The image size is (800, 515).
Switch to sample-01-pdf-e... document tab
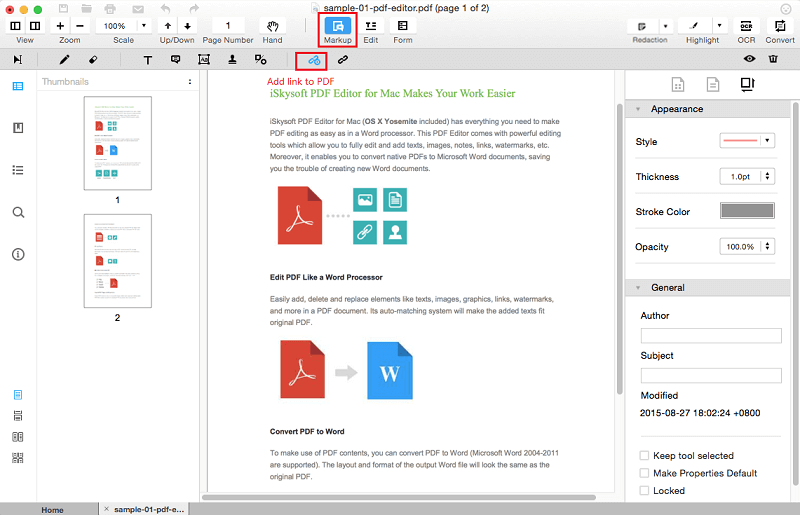coord(148,509)
